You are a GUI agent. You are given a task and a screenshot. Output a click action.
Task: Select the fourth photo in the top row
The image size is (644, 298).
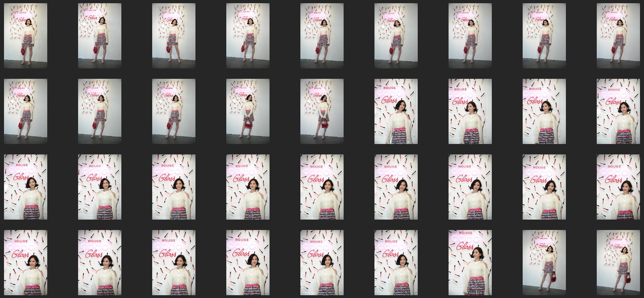(248, 36)
